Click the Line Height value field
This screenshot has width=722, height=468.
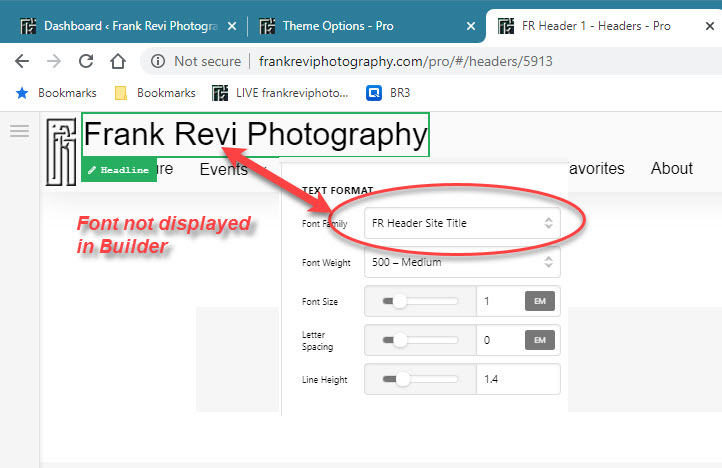pos(518,379)
